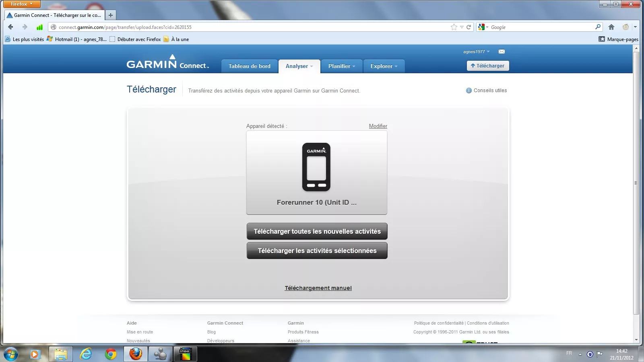Launch Google Chrome from taskbar

tap(111, 354)
